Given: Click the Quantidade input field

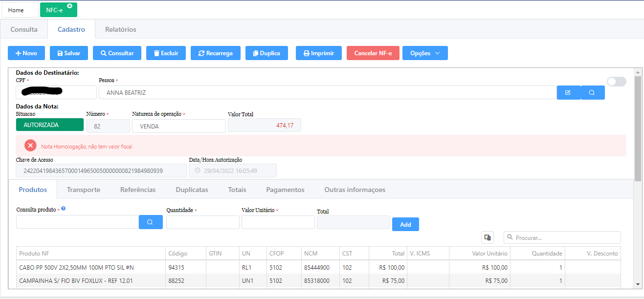Looking at the screenshot, I should (x=202, y=222).
